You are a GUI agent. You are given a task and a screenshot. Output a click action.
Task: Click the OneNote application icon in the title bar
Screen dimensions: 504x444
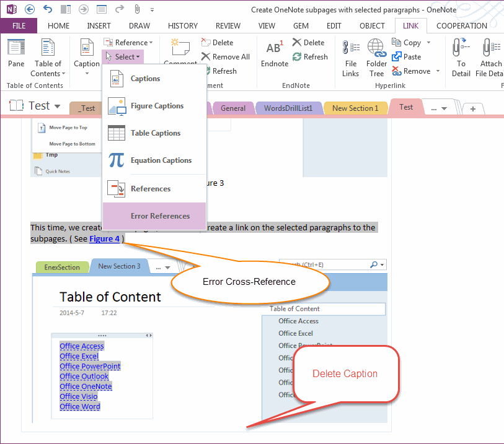[12, 9]
